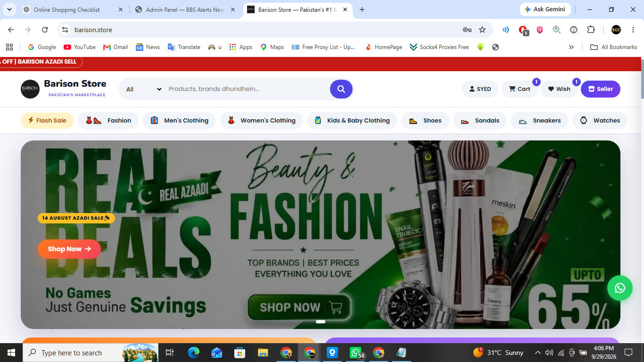
Task: Click the banner carousel slide indicator
Action: (321, 321)
